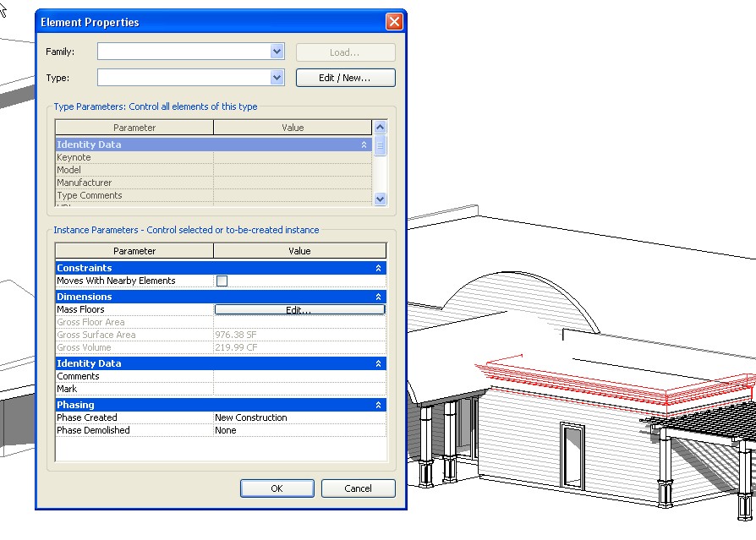This screenshot has width=756, height=540.
Task: Click the Mass Floors Edit... button
Action: coord(299,310)
